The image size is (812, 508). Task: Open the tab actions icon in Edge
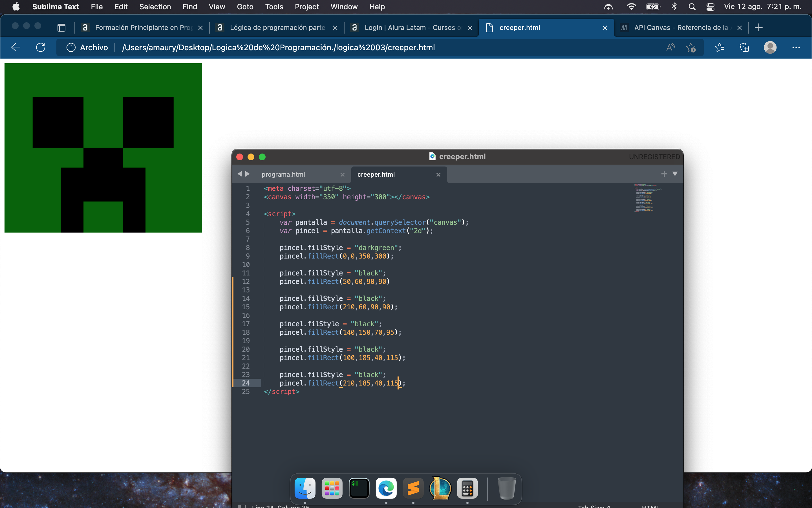[x=61, y=28]
